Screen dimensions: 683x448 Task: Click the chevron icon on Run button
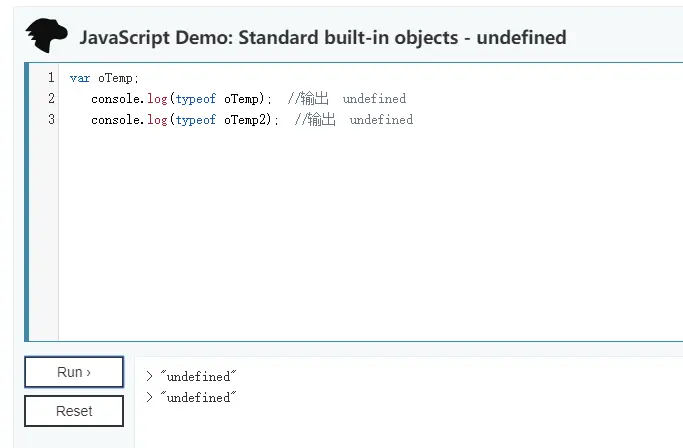tap(88, 373)
